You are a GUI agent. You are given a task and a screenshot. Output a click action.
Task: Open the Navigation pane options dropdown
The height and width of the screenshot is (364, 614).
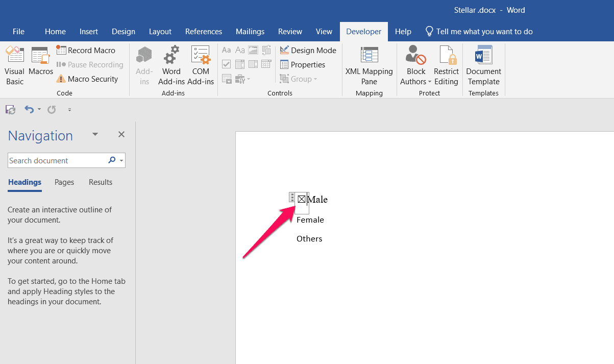[95, 134]
